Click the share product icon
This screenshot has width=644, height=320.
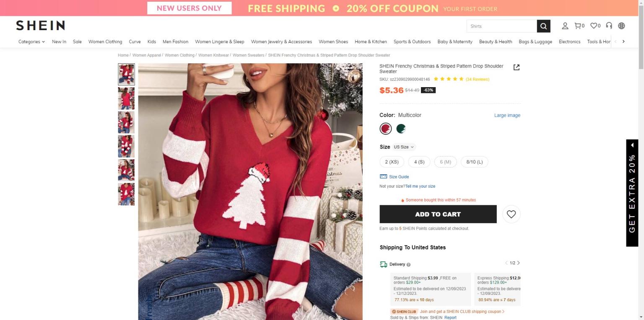tap(516, 67)
